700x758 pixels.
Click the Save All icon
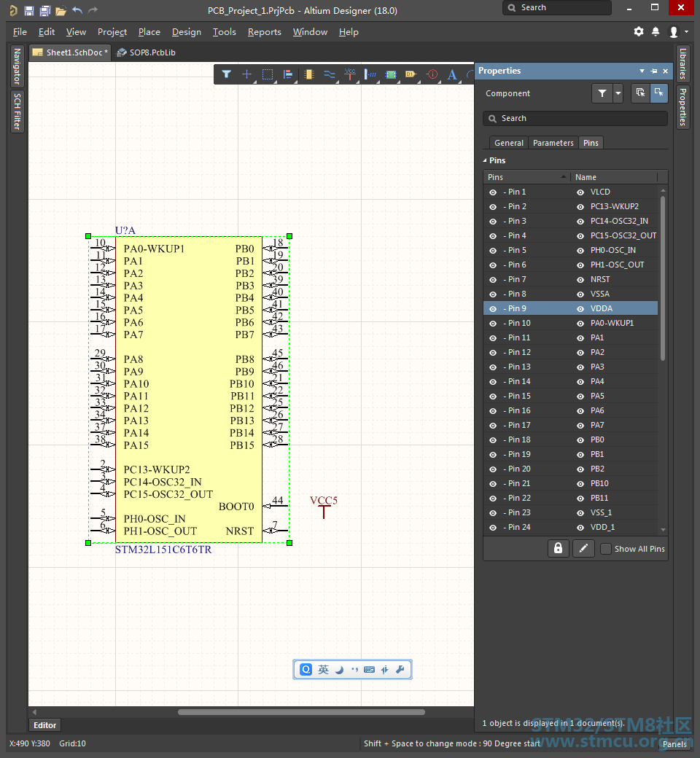(x=45, y=10)
